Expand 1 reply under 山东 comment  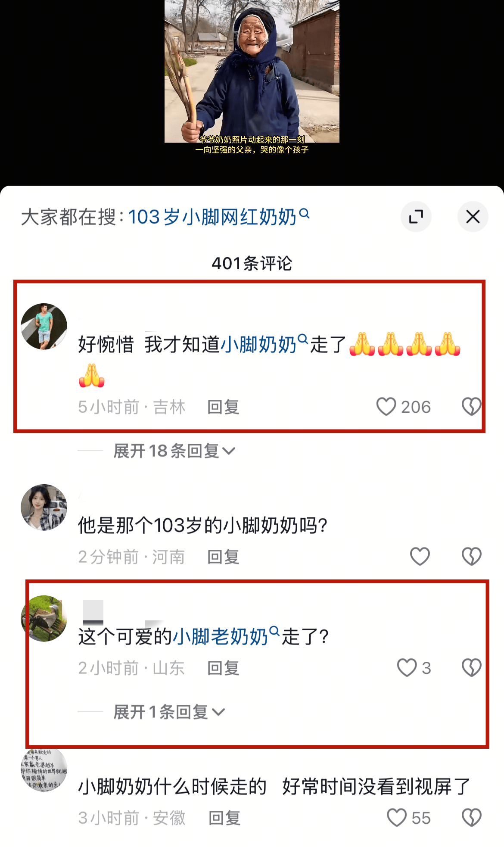tap(169, 712)
